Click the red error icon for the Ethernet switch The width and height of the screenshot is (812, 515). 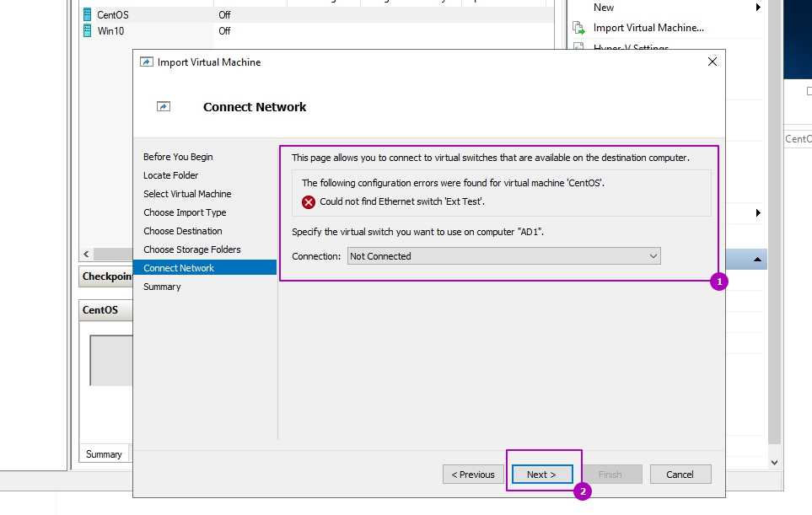coord(309,202)
